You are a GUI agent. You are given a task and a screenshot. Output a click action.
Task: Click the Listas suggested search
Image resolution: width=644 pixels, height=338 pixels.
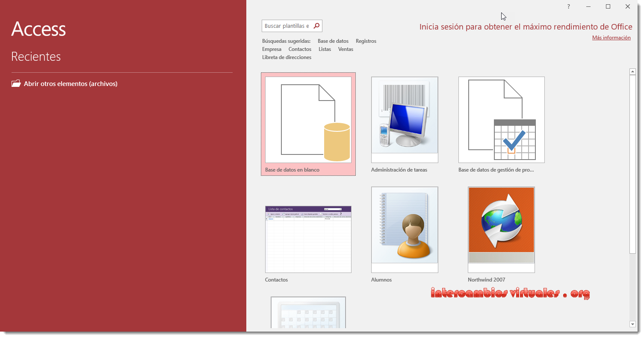coord(325,49)
